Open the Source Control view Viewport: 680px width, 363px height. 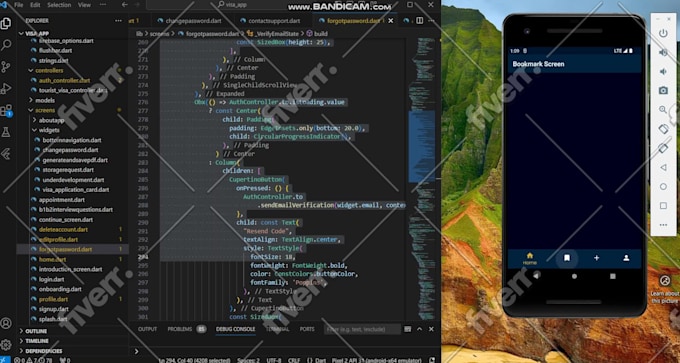click(6, 66)
